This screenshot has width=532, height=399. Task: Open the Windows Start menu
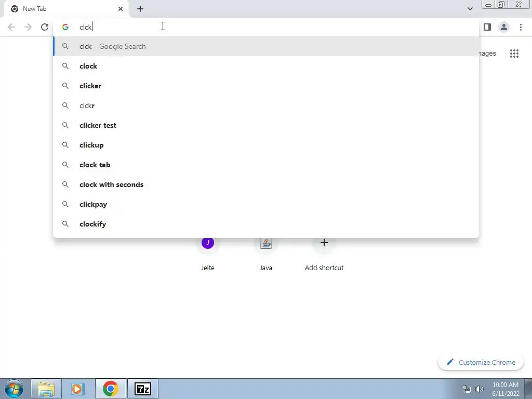tap(14, 389)
